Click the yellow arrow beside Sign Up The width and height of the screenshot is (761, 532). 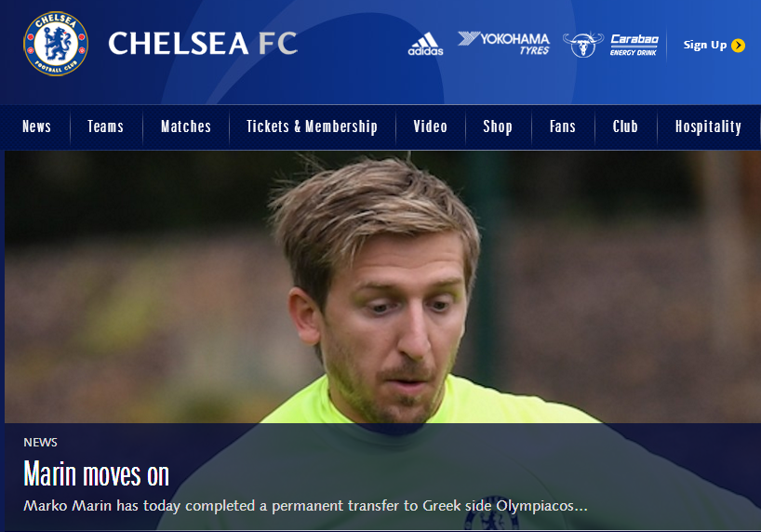pyautogui.click(x=738, y=46)
